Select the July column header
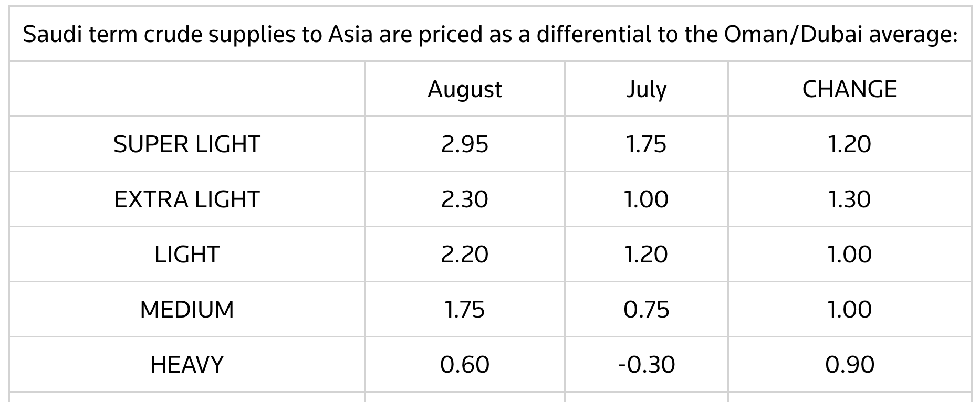The height and width of the screenshot is (402, 980). (x=647, y=89)
